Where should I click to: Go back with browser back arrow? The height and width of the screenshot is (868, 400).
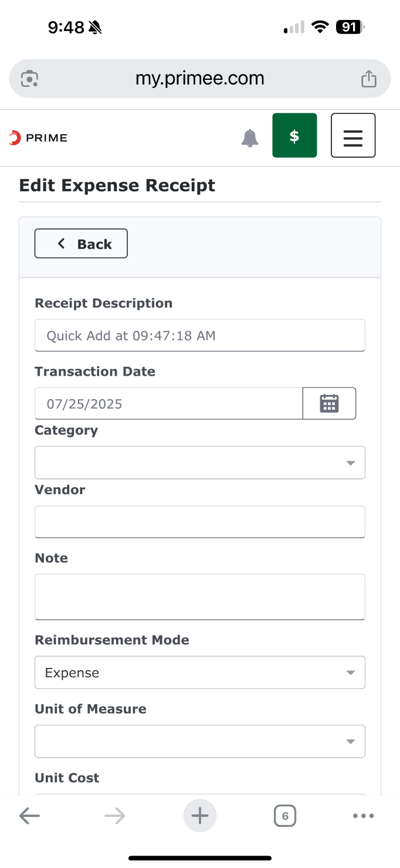(x=29, y=816)
